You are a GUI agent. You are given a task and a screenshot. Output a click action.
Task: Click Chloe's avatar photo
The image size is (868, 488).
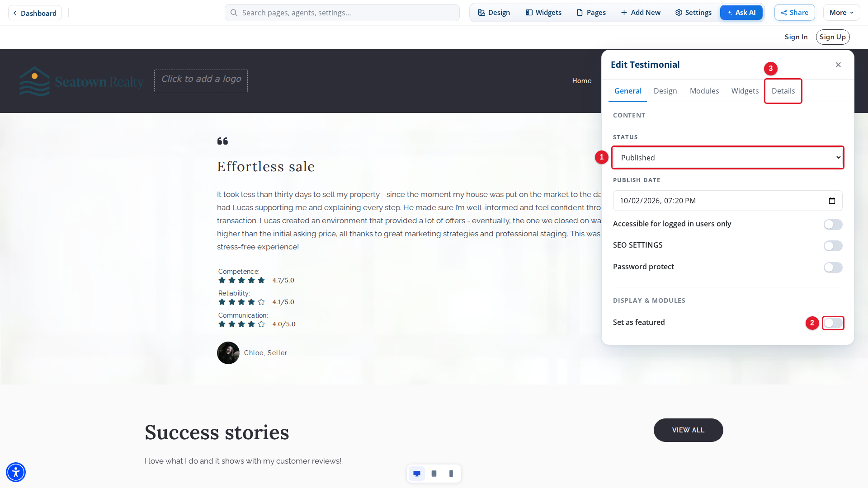tap(228, 353)
